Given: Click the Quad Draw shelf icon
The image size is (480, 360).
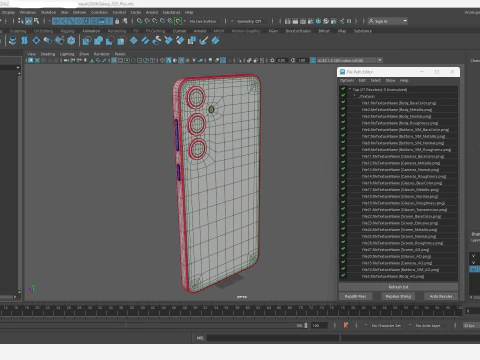Looking at the screenshot, I should pyautogui.click(x=215, y=41).
